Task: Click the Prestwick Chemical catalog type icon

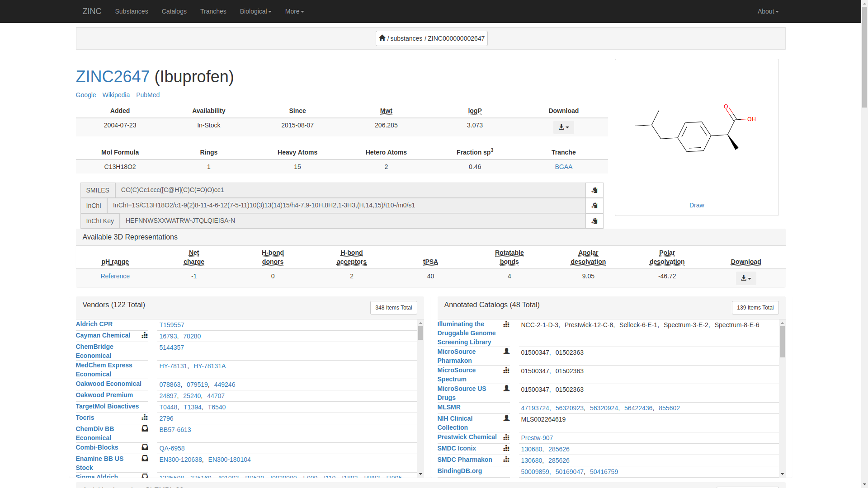Action: 506,437
